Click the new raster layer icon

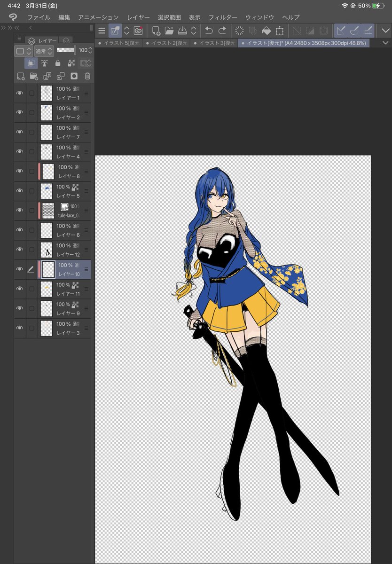click(x=21, y=76)
